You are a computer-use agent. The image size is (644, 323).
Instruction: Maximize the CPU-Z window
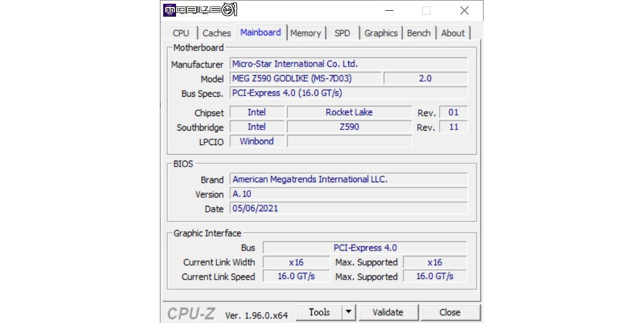pos(426,10)
